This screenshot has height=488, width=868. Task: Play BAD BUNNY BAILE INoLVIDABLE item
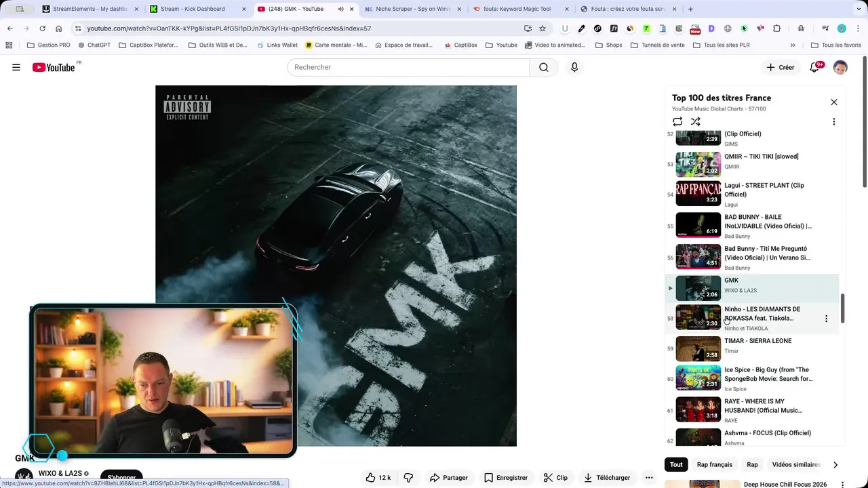click(753, 226)
